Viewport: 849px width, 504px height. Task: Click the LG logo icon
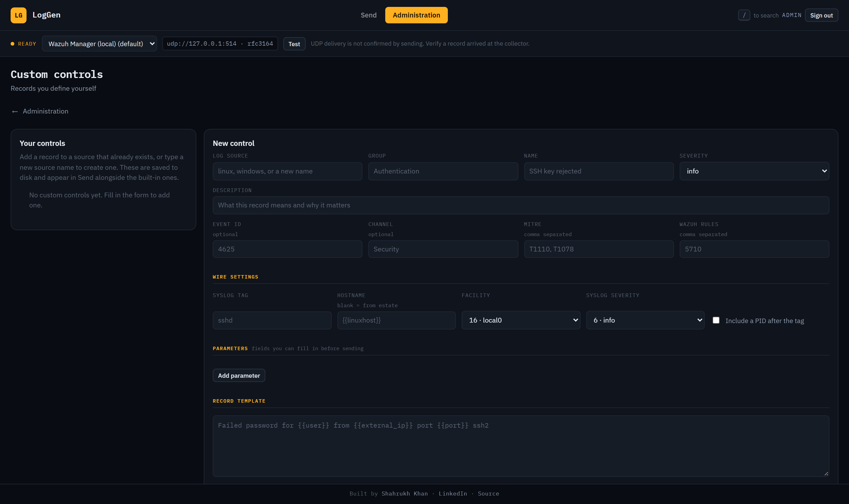click(18, 15)
